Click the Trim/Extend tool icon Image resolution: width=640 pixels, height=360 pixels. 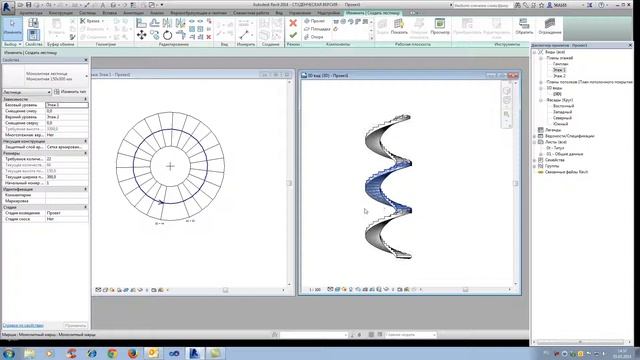click(x=180, y=35)
